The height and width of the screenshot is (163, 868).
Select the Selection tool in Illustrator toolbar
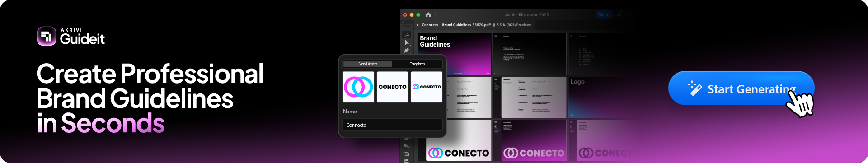(x=407, y=34)
